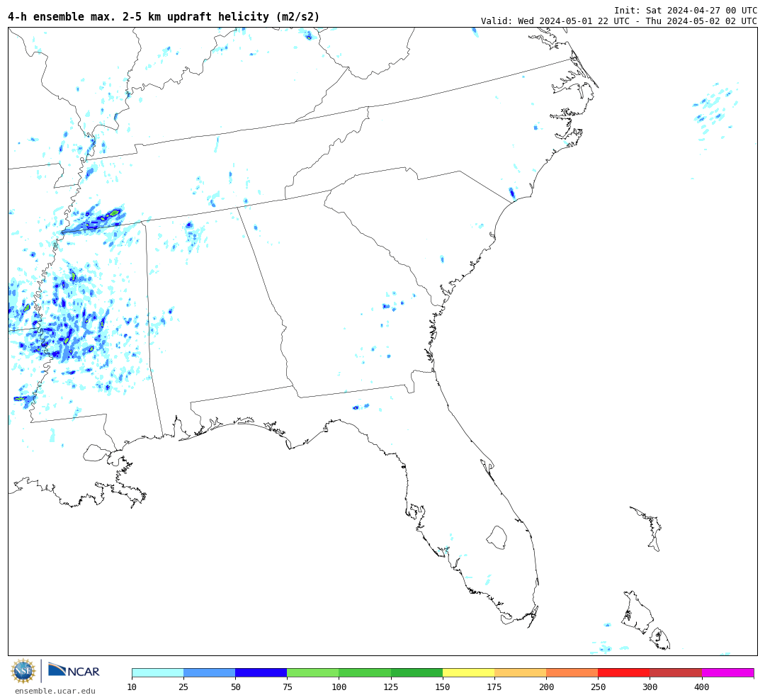The width and height of the screenshot is (765, 700).
Task: Click the colorbar label '175'
Action: point(494,687)
